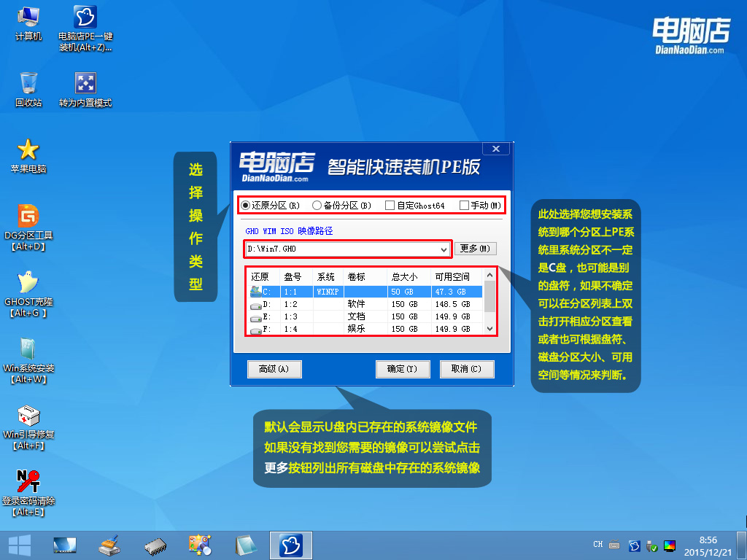The height and width of the screenshot is (560, 747).
Task: Launch the Win系统安装 desktop icon
Action: [28, 361]
